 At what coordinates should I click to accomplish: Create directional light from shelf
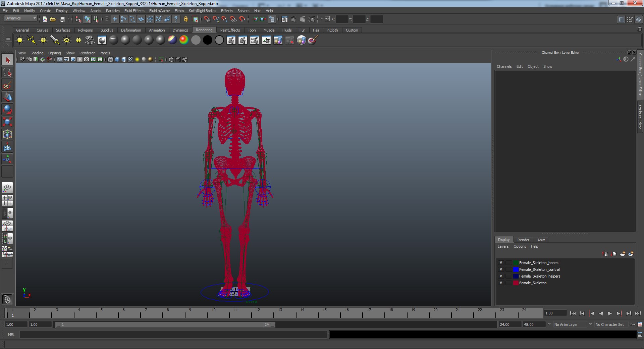[32, 40]
